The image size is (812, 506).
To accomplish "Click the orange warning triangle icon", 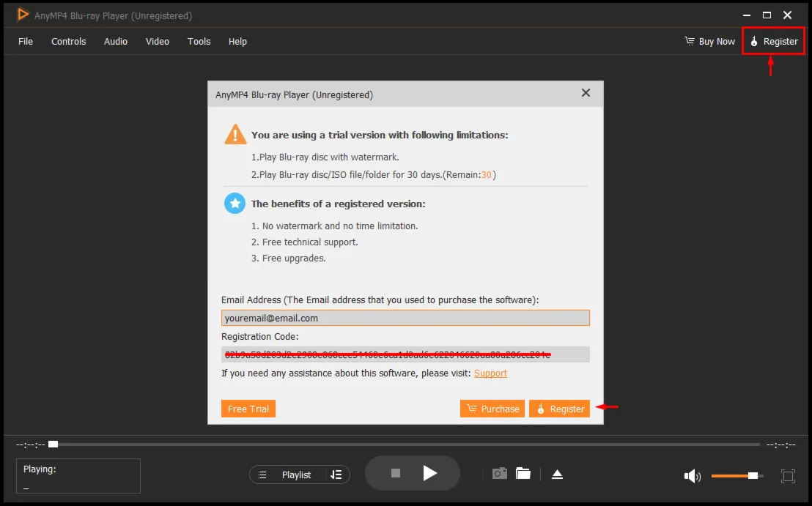I will [235, 134].
